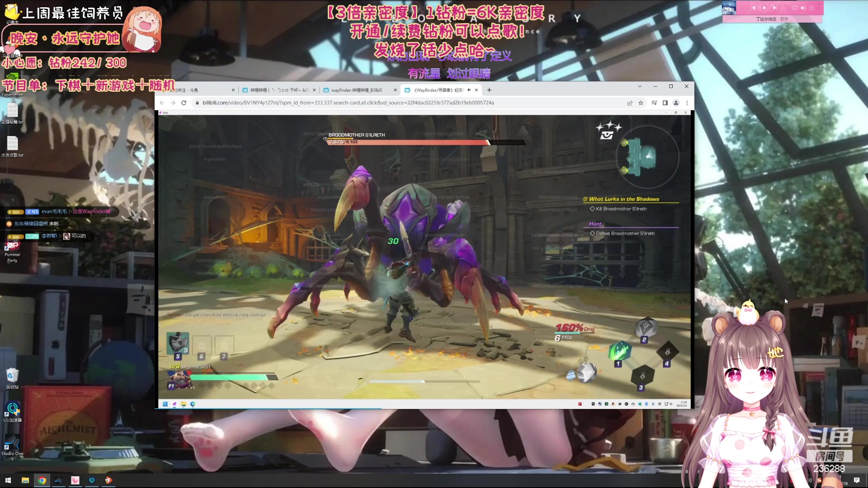Bookmark this page with the star icon
Image resolution: width=868 pixels, height=488 pixels.
641,103
